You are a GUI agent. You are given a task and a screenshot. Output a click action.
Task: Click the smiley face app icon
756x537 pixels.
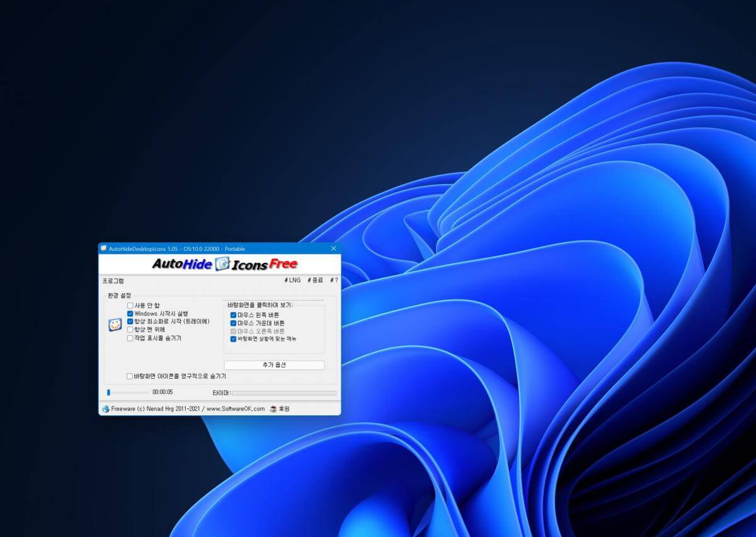tap(115, 325)
